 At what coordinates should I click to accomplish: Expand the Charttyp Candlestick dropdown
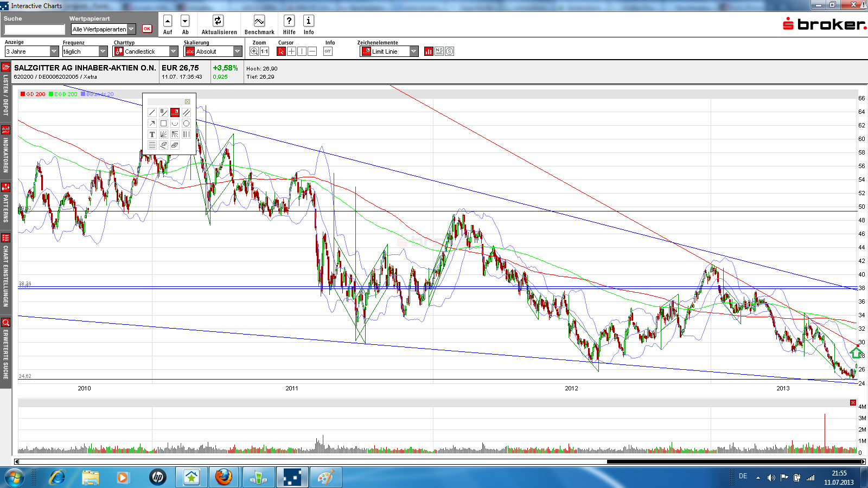pyautogui.click(x=174, y=52)
